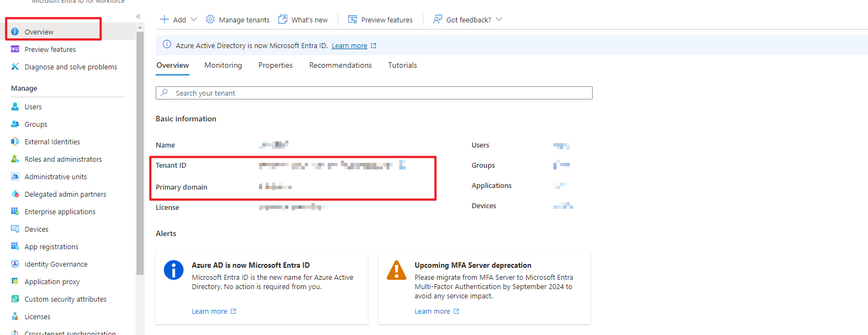Click the Primary domain label
The image size is (868, 335).
click(x=181, y=187)
